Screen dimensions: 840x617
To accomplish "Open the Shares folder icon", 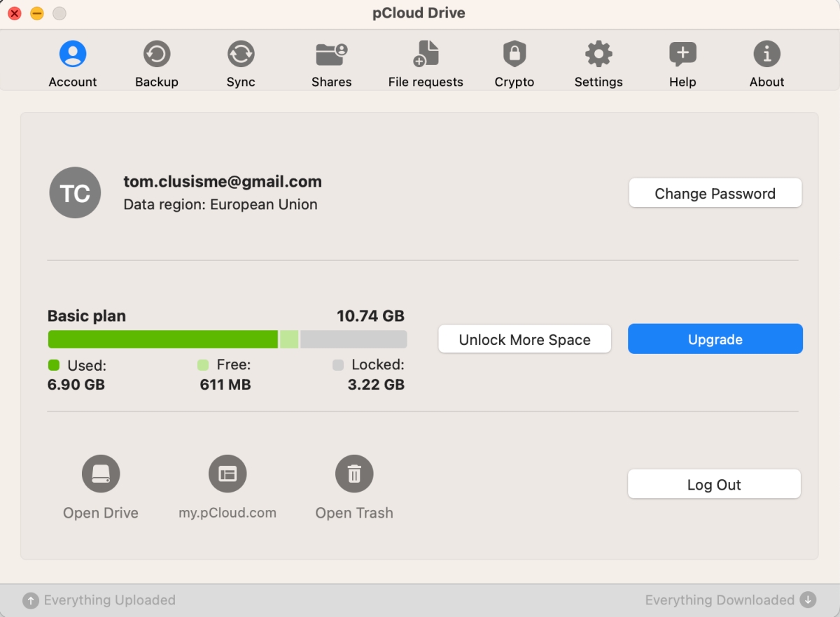I will pyautogui.click(x=332, y=55).
